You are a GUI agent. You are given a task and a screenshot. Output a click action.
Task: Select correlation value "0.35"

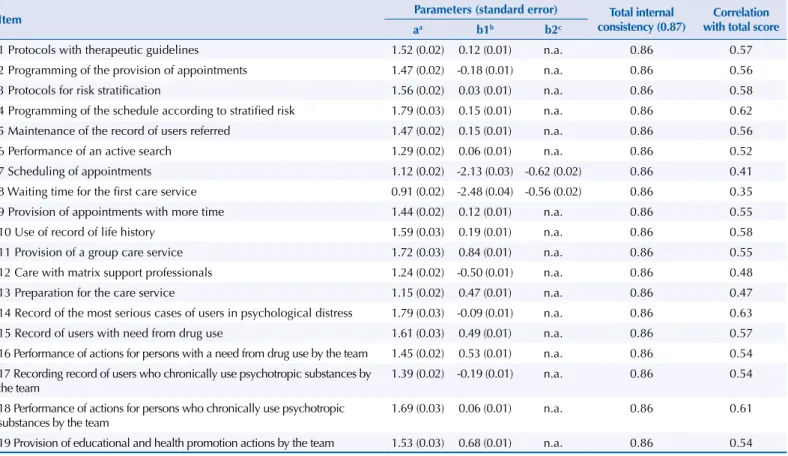point(741,192)
